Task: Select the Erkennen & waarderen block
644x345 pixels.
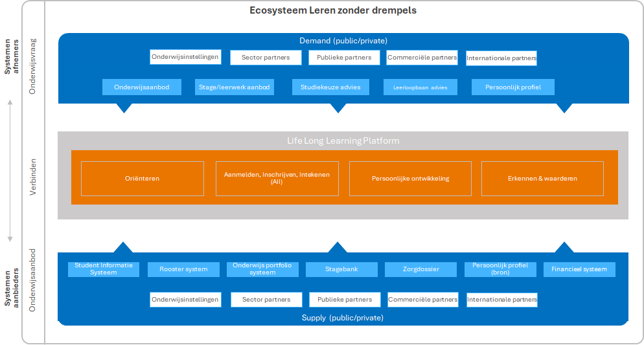Action: [542, 179]
